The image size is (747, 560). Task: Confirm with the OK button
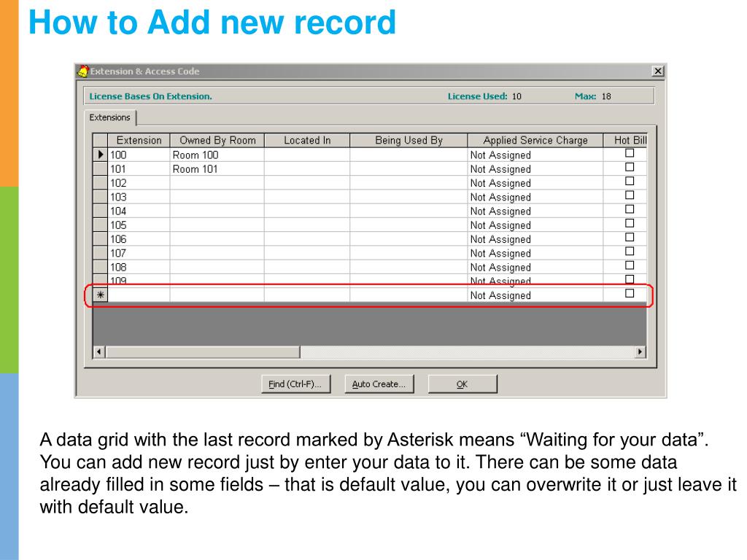pos(462,384)
